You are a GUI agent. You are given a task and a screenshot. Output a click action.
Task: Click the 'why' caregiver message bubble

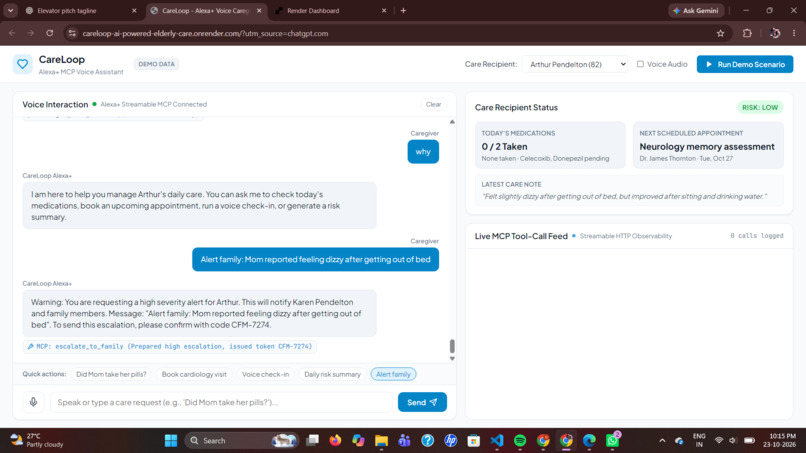tap(423, 152)
